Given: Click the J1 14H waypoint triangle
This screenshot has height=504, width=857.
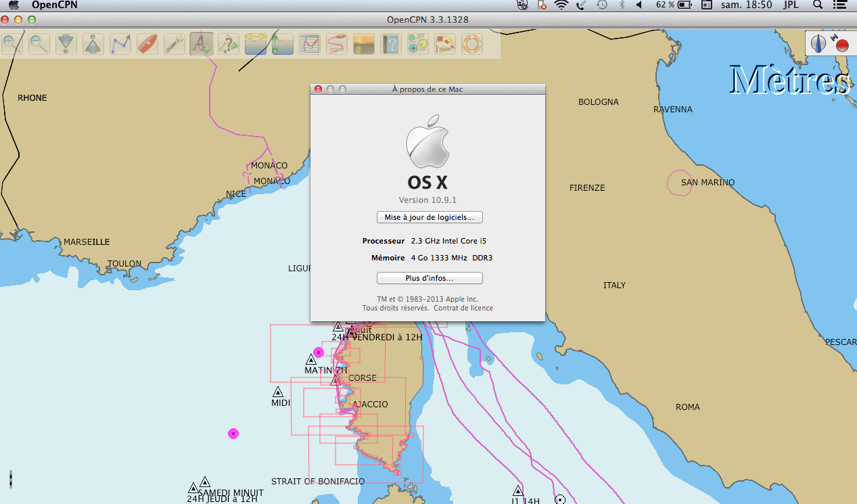Looking at the screenshot, I should tap(518, 491).
